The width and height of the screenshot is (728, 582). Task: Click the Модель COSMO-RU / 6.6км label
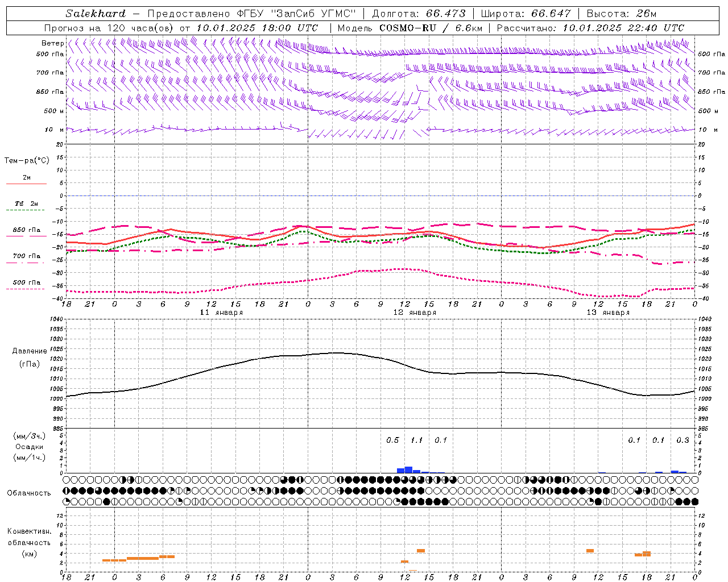click(x=410, y=28)
